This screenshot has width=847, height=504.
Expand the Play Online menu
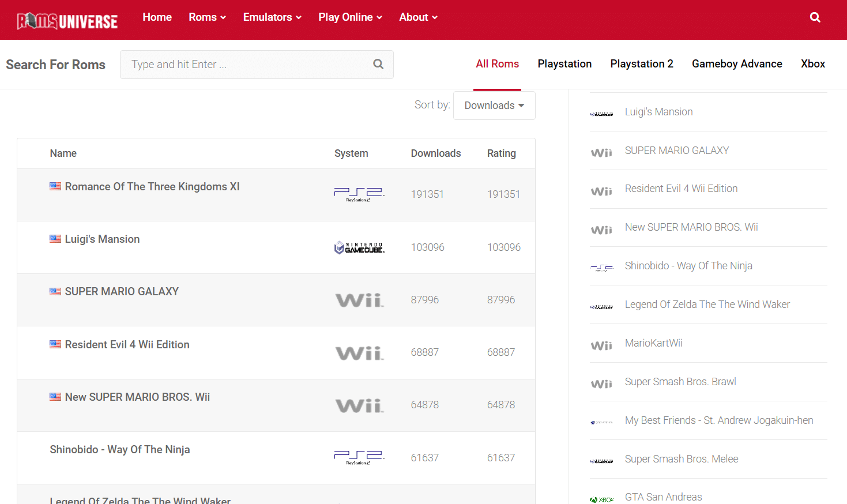(x=350, y=17)
